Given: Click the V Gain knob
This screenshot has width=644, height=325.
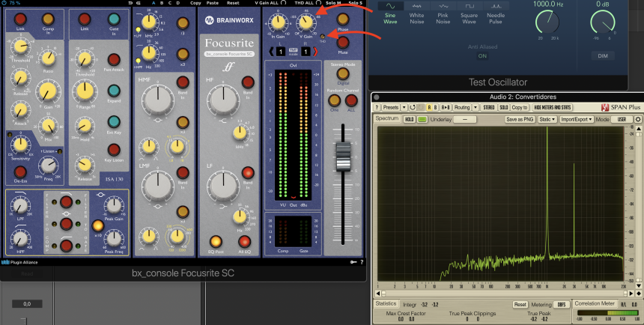Looking at the screenshot, I should [x=306, y=22].
